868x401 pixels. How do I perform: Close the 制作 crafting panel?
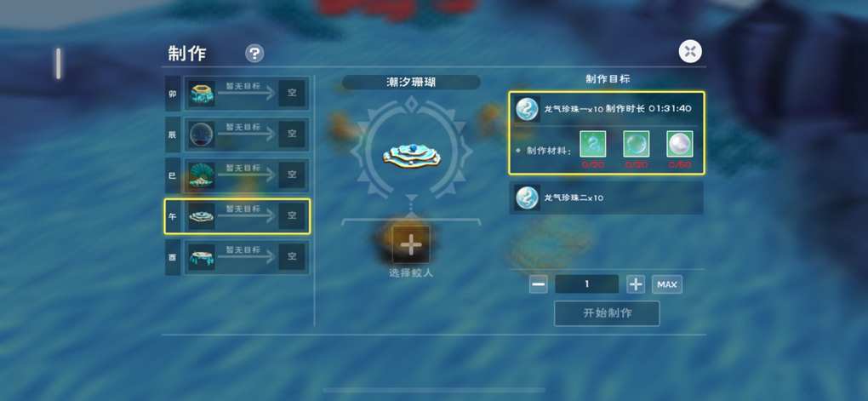point(690,52)
